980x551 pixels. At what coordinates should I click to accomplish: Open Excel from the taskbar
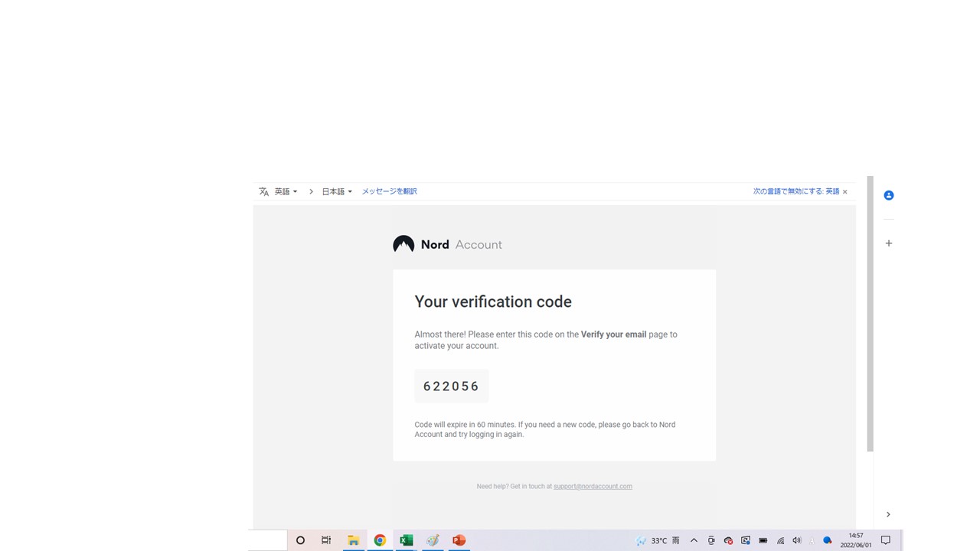tap(407, 540)
